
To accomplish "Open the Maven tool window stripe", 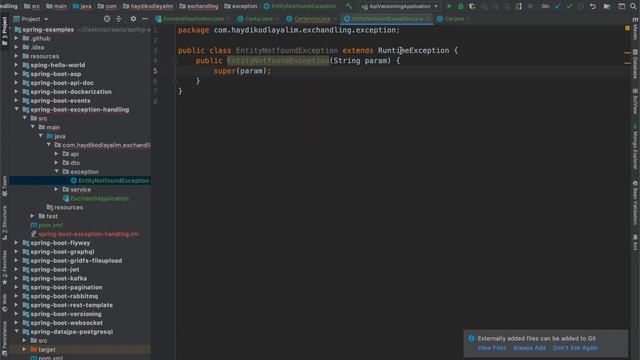I will [635, 29].
